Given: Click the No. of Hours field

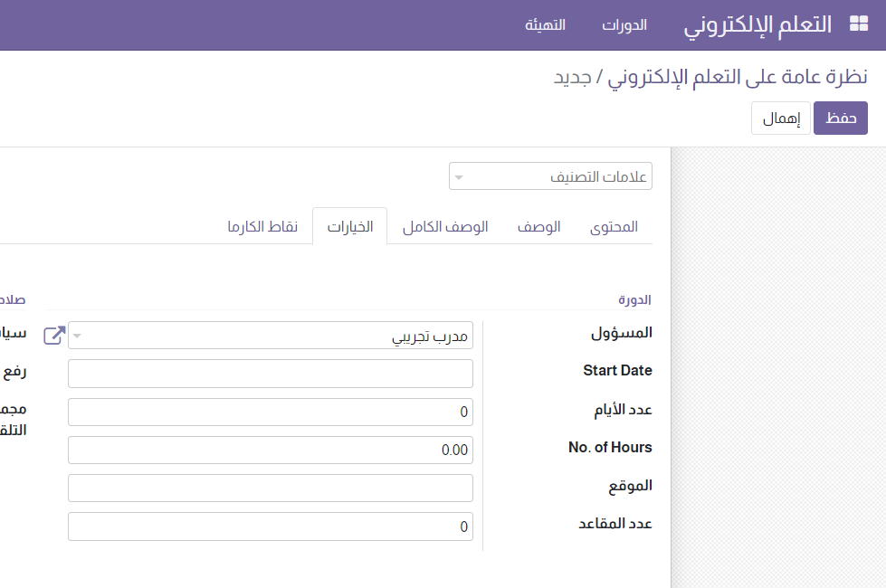Looking at the screenshot, I should 270,450.
